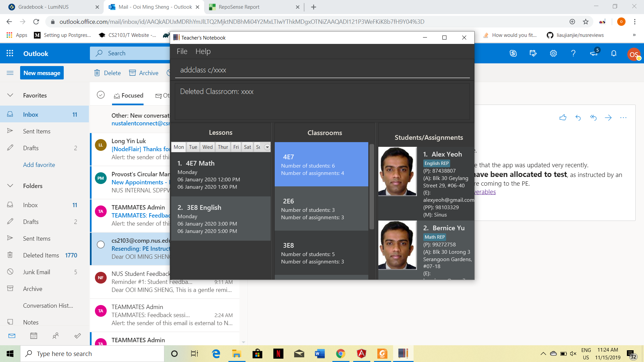The height and width of the screenshot is (362, 644).
Task: Click the Skype icon in Outlook header
Action: coord(513,53)
